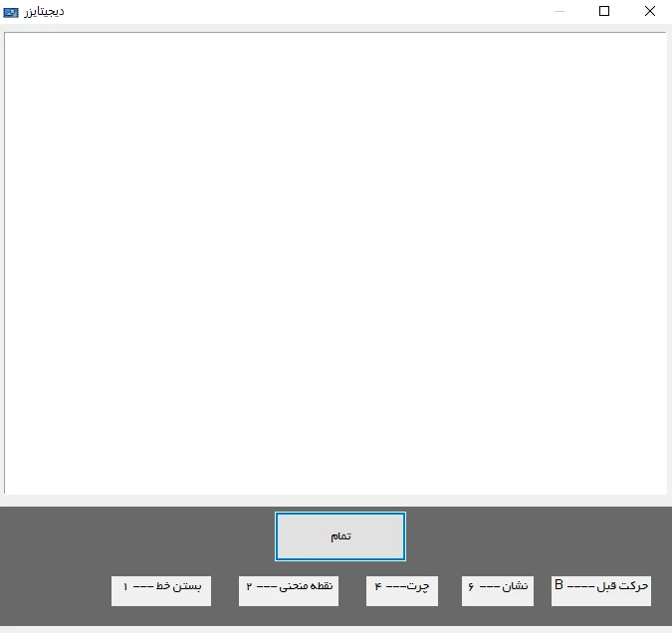
Task: Select the بستن خط --- ۱ button
Action: [x=161, y=590]
